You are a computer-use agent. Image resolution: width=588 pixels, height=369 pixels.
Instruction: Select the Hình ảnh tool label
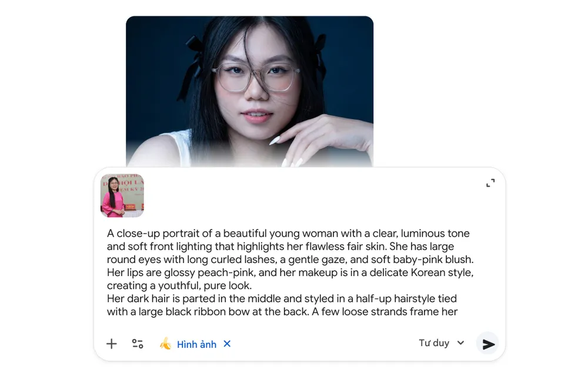point(196,344)
